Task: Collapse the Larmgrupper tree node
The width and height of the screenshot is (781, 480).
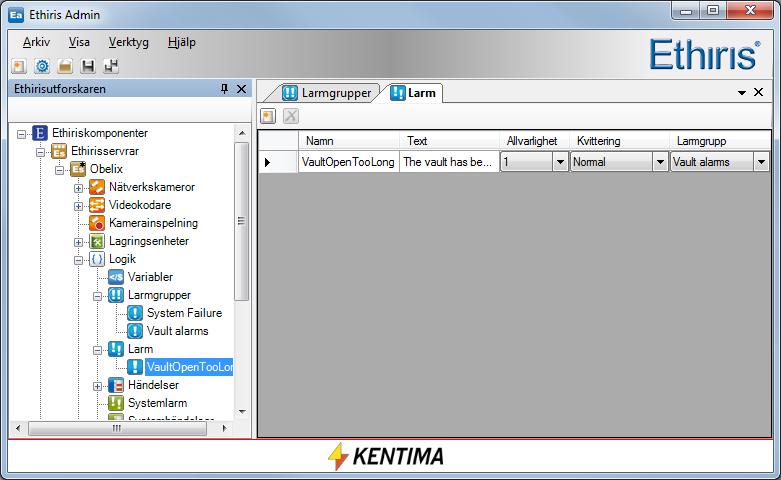Action: pyautogui.click(x=97, y=296)
